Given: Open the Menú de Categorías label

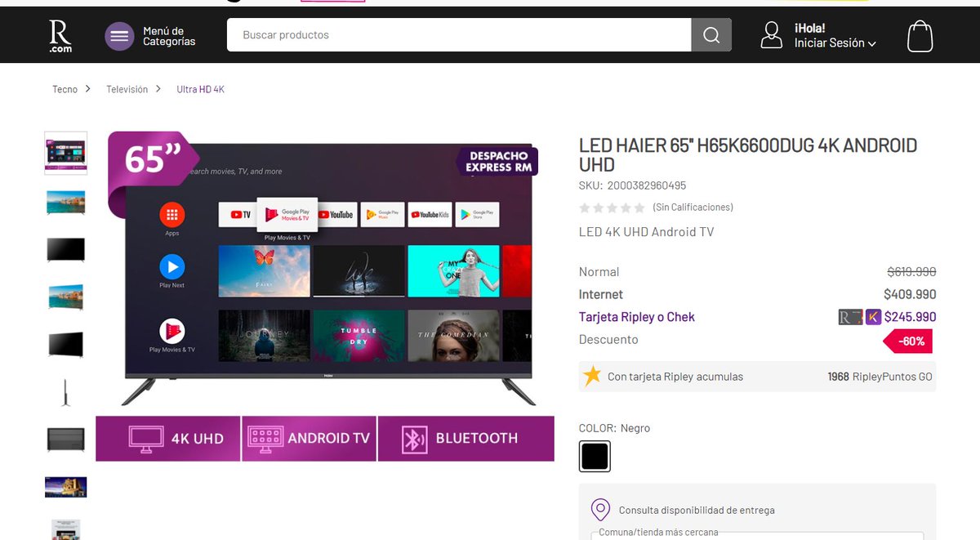Looking at the screenshot, I should click(x=169, y=36).
